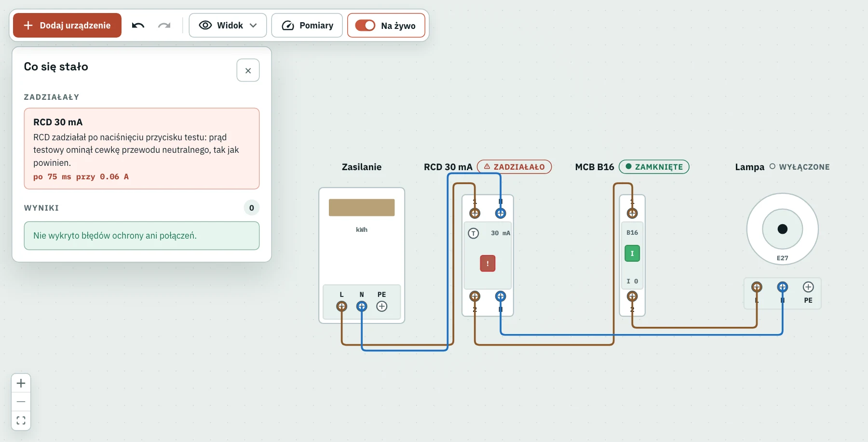Click the ZAMKNIĘTE status badge

click(654, 167)
